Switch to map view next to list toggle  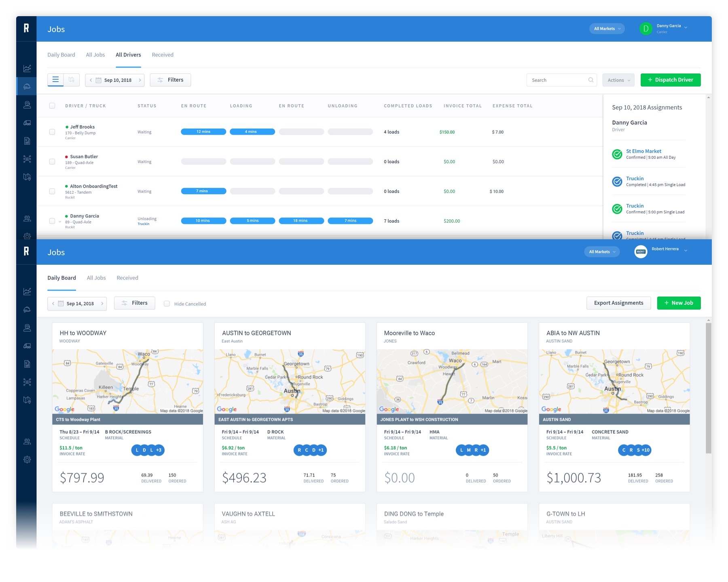(72, 80)
